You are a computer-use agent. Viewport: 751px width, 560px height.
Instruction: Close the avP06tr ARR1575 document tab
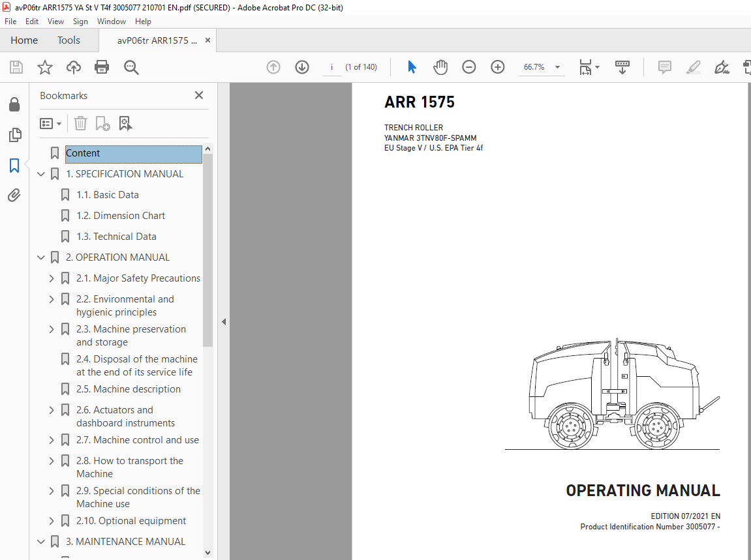coord(208,40)
